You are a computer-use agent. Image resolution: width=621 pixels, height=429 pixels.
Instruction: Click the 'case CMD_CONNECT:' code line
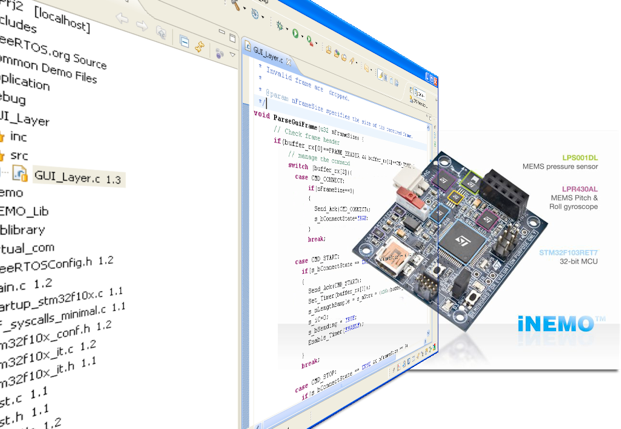319,178
